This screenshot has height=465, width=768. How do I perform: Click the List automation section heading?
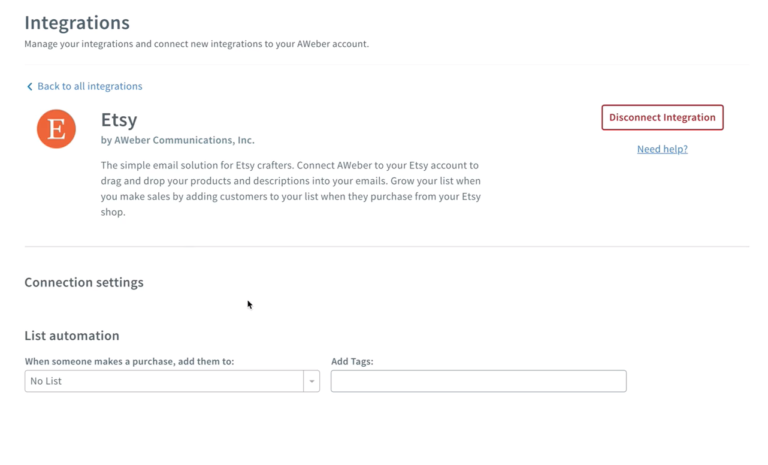pos(72,336)
